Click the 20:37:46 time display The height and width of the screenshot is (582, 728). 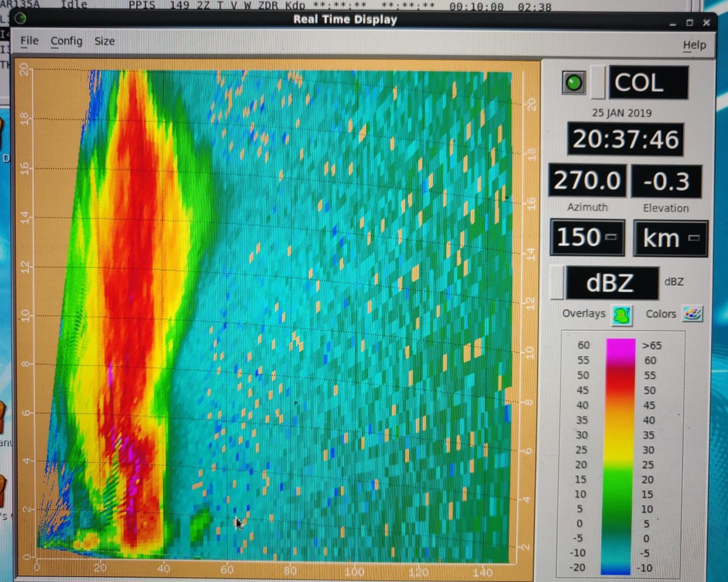click(x=625, y=139)
